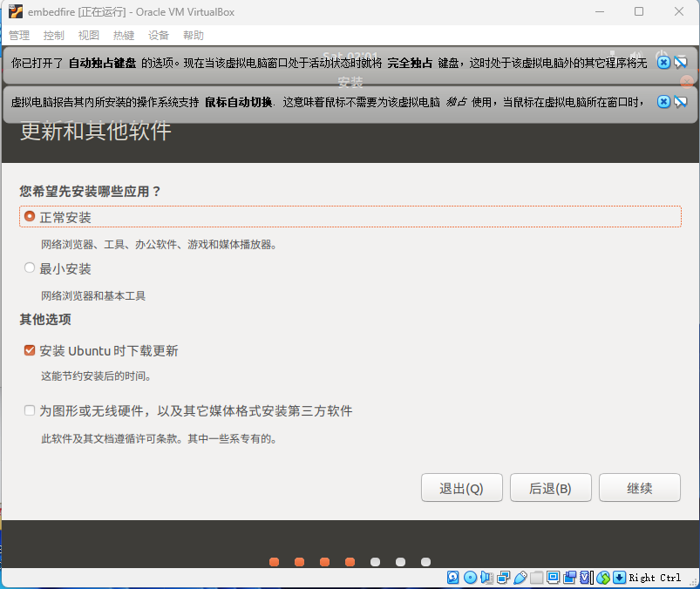Close the VirtualBox window
This screenshot has width=700, height=589.
point(678,11)
